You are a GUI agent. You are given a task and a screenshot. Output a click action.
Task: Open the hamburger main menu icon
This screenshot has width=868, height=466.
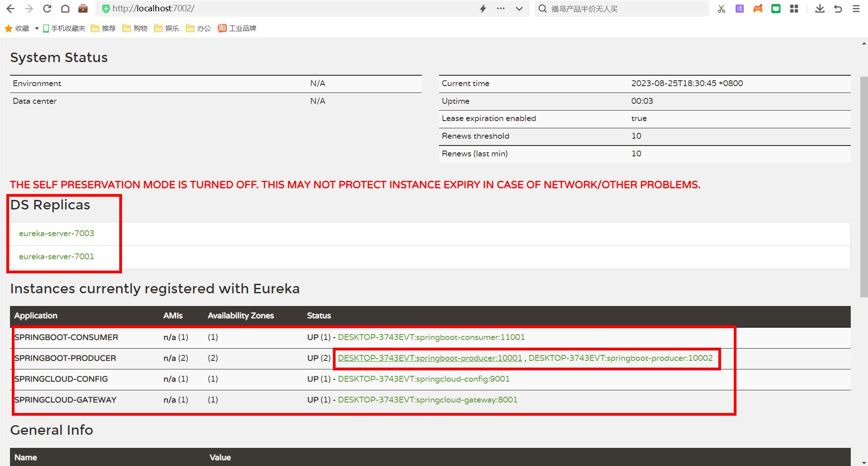856,9
